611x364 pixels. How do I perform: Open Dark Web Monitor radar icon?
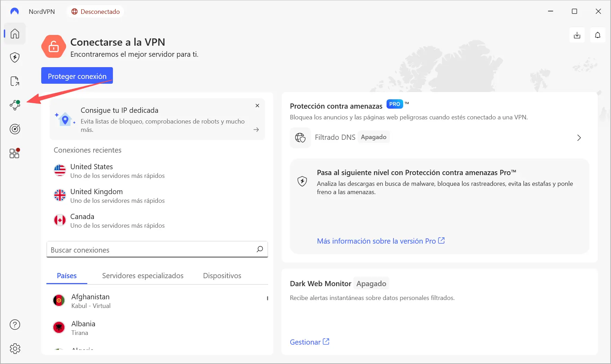(x=15, y=129)
